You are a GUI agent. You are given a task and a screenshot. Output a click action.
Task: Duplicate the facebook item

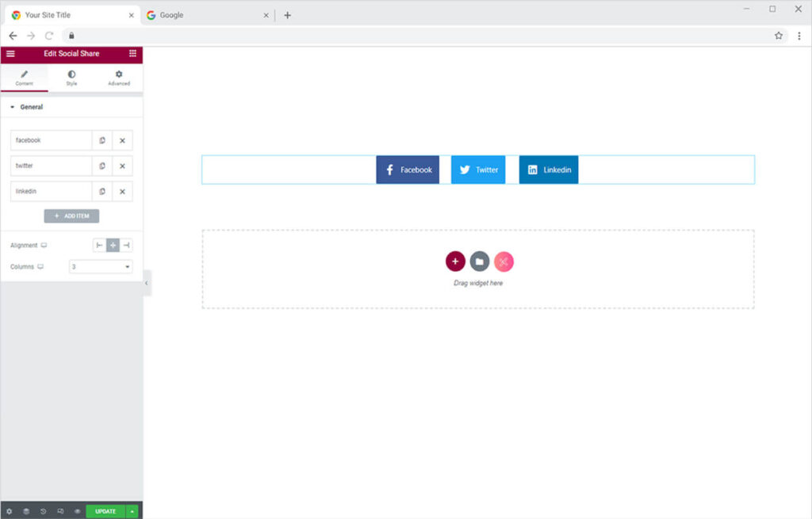coord(102,140)
